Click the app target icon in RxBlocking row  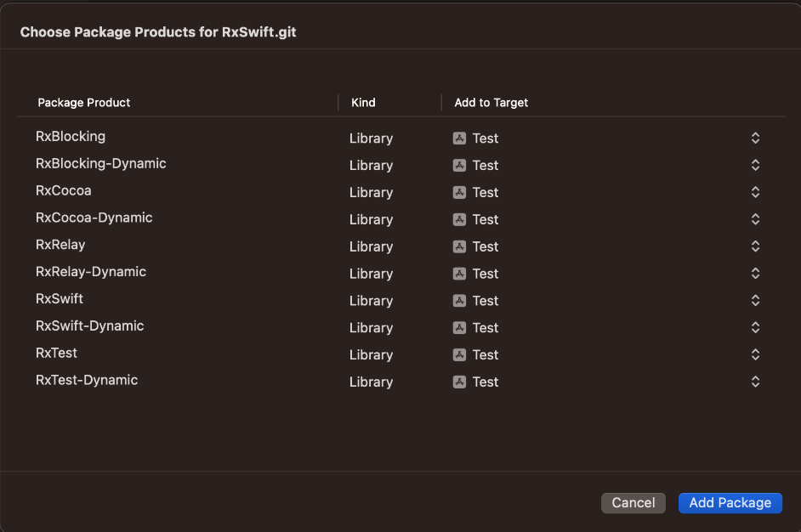(459, 139)
